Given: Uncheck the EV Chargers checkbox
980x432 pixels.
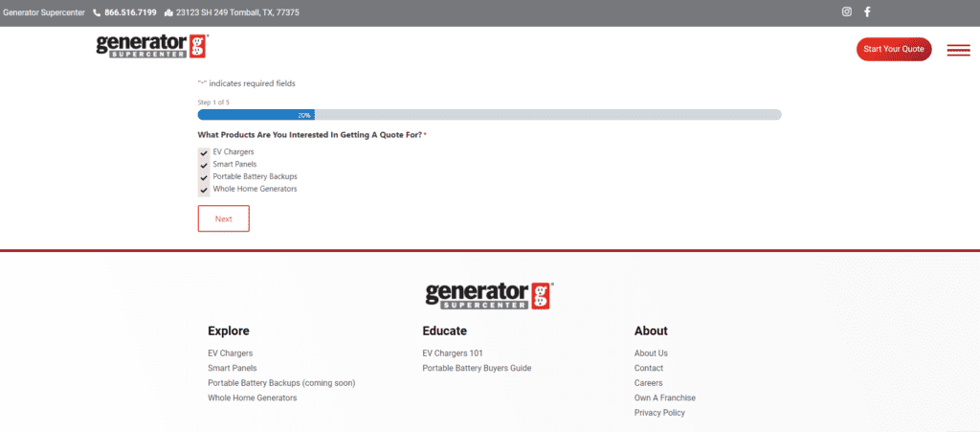Looking at the screenshot, I should pyautogui.click(x=204, y=153).
